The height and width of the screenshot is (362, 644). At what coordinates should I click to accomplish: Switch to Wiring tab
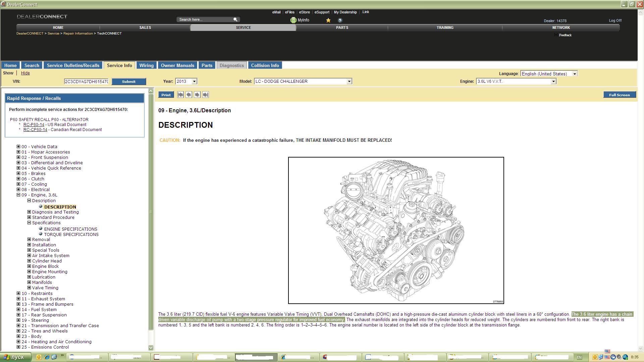click(146, 65)
